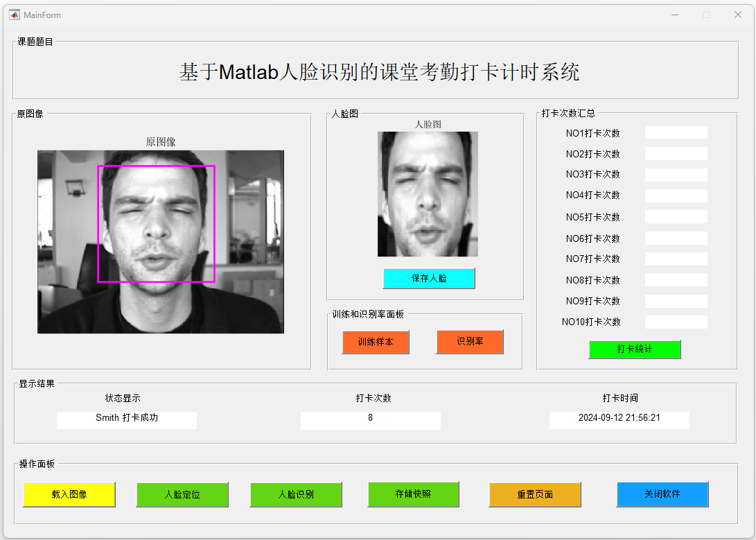Viewport: 756px width, 540px height.
Task: Click the NO1打卡次数 input field
Action: click(x=676, y=132)
